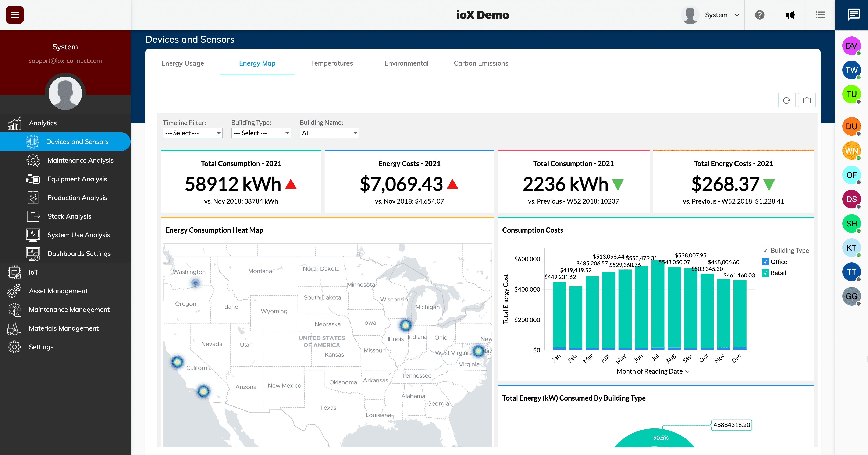The image size is (868, 455).
Task: Click the Illinois heat map point
Action: (x=405, y=325)
